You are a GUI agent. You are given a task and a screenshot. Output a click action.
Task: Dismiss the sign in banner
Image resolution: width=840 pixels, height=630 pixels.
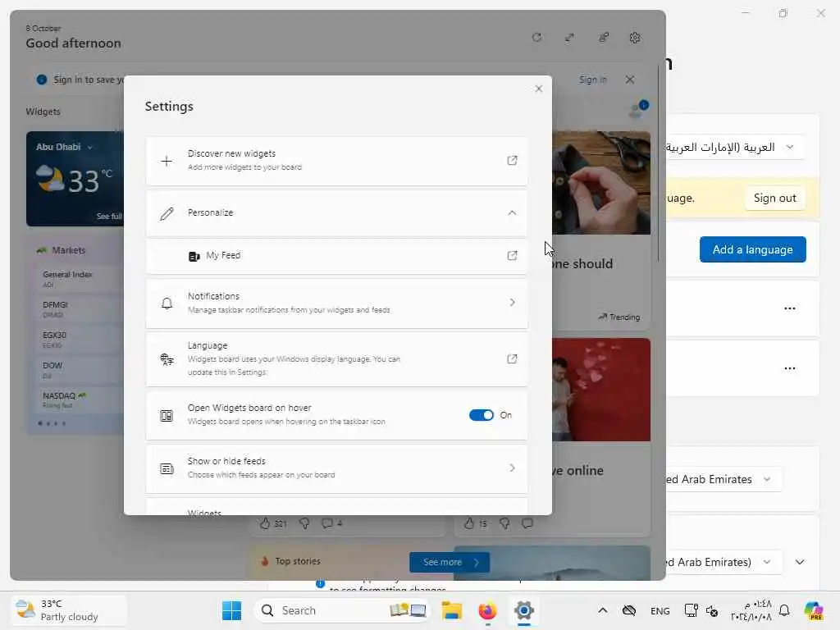point(630,80)
